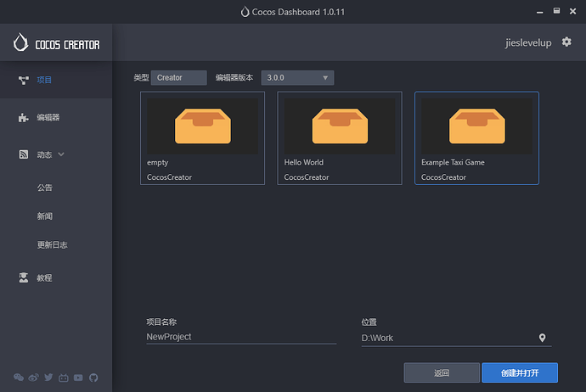Click the YouTube icon in sidebar
The height and width of the screenshot is (392, 586).
[x=79, y=378]
